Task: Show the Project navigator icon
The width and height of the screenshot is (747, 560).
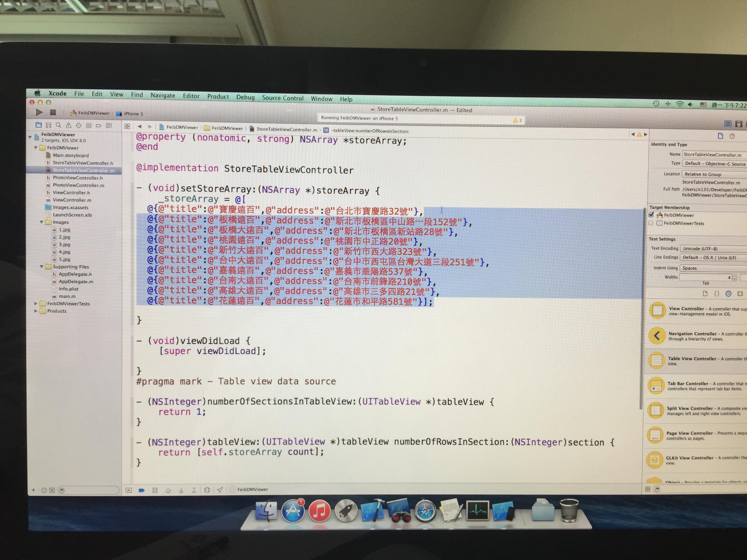Action: [39, 125]
